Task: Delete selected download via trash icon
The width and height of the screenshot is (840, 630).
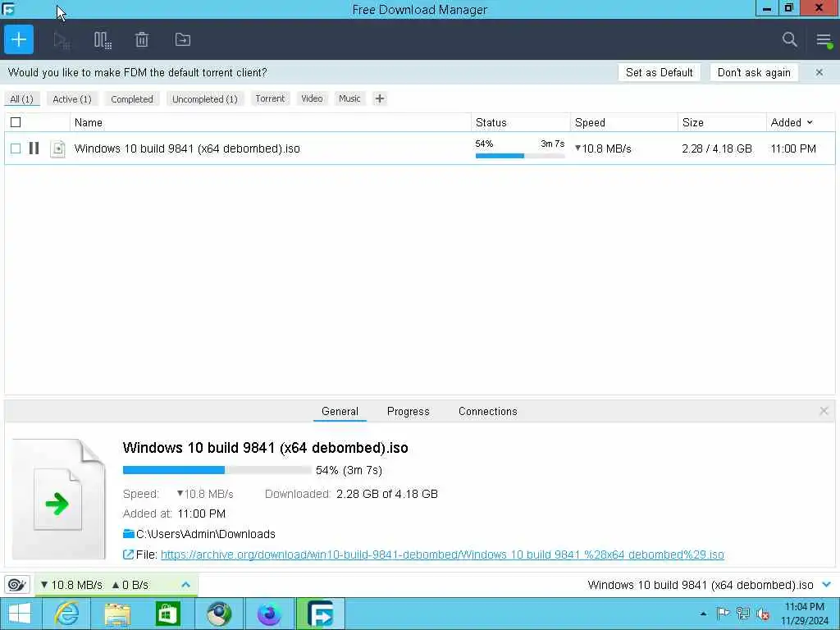Action: [x=142, y=39]
